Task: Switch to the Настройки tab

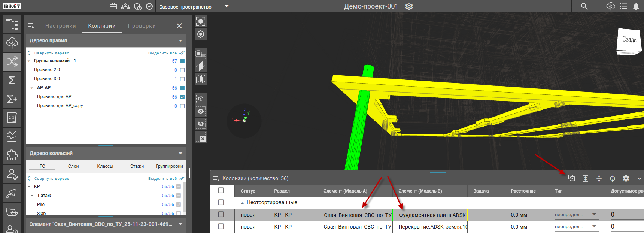Action: (x=61, y=26)
